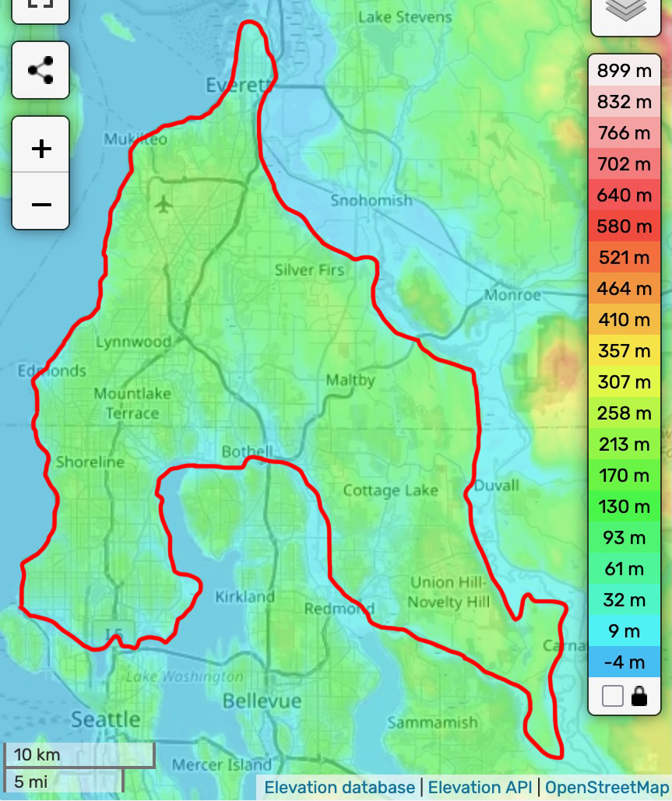This screenshot has width=672, height=801.
Task: Open the Elevation API link
Action: tap(480, 788)
